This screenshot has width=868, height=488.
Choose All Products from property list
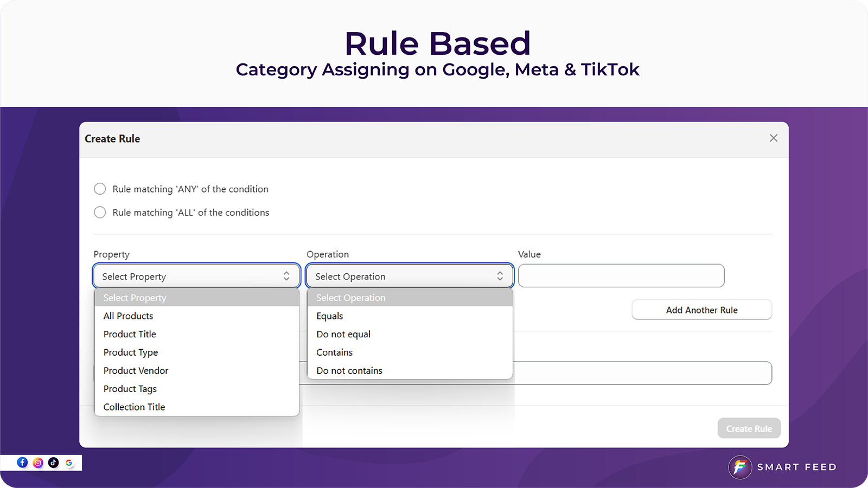pos(197,316)
